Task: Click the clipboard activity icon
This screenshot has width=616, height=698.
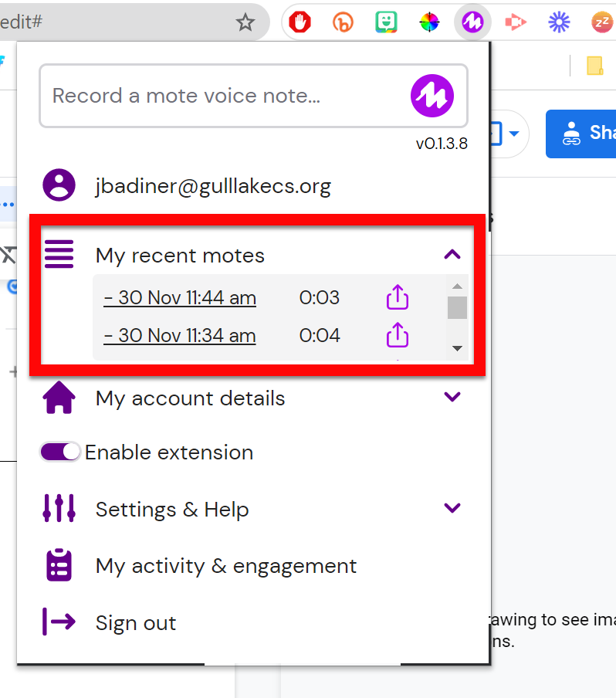Action: coord(59,565)
